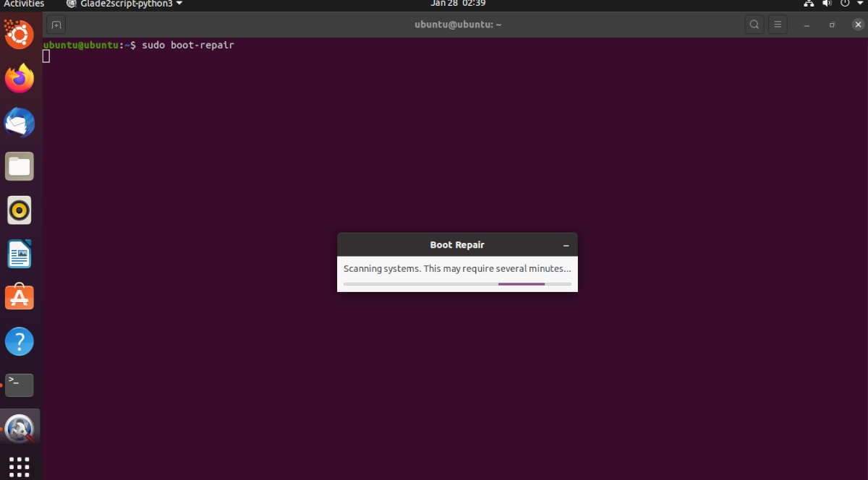Minimize the Boot Repair dialog
Viewport: 868px width, 480px height.
pos(566,246)
